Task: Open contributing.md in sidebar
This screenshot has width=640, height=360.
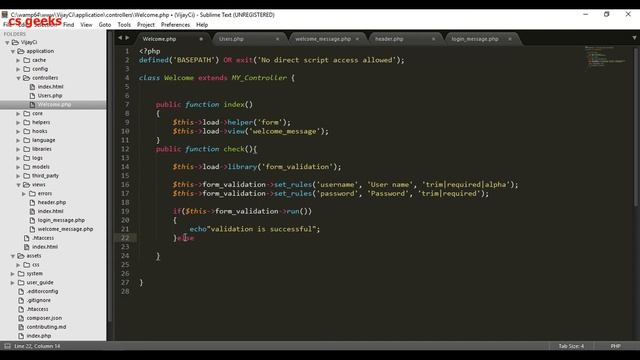Action: point(46,327)
